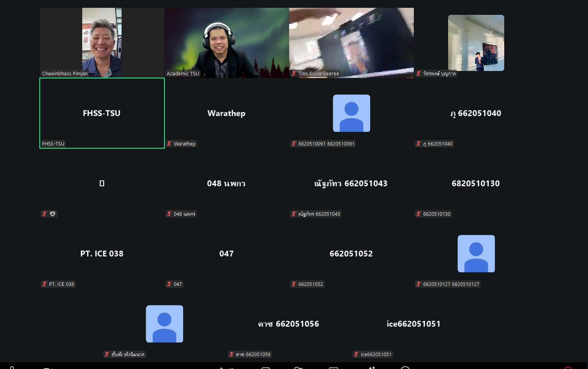Screen dimensions: 588x369
Task: Click muted mic icon beside ภู 662051040
Action: (418, 144)
